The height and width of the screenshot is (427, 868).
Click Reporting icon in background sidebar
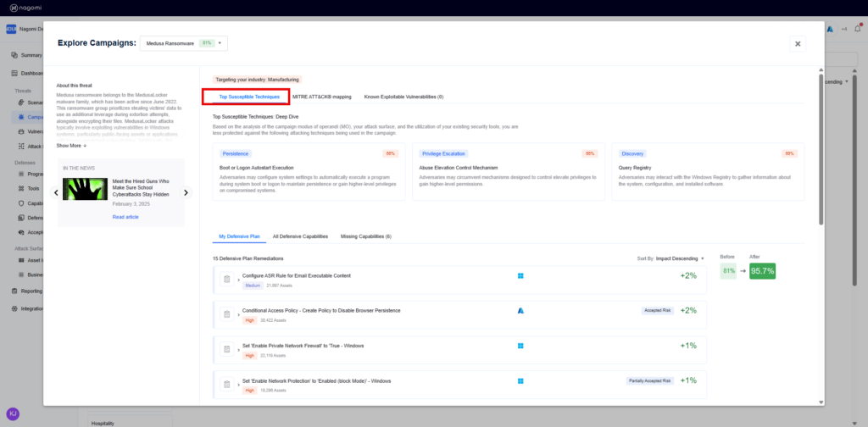click(x=14, y=291)
